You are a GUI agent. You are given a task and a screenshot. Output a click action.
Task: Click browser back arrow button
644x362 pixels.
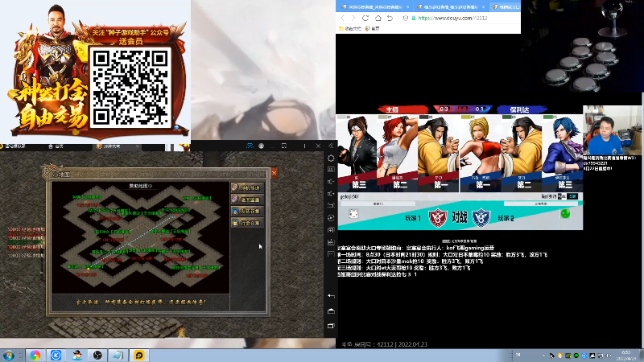click(x=343, y=18)
